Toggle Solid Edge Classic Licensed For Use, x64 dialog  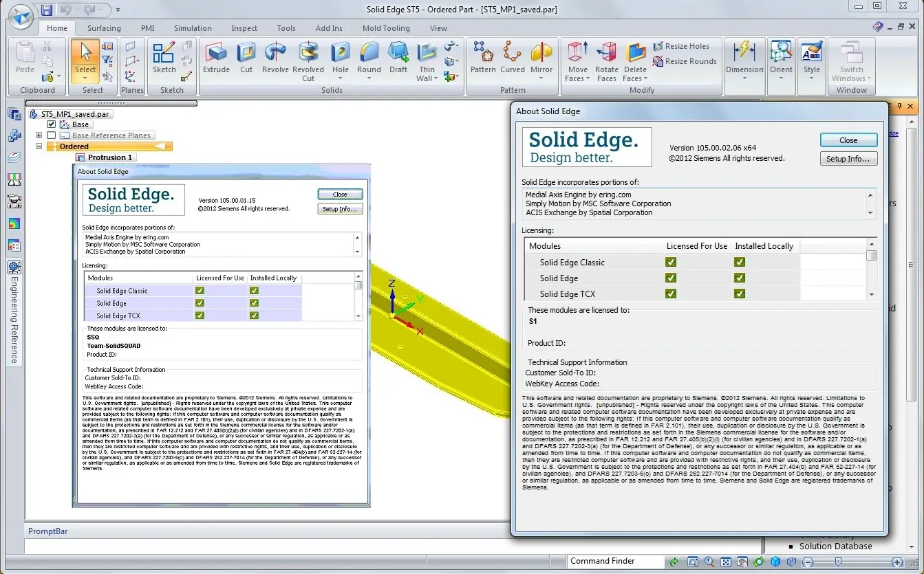pyautogui.click(x=671, y=262)
